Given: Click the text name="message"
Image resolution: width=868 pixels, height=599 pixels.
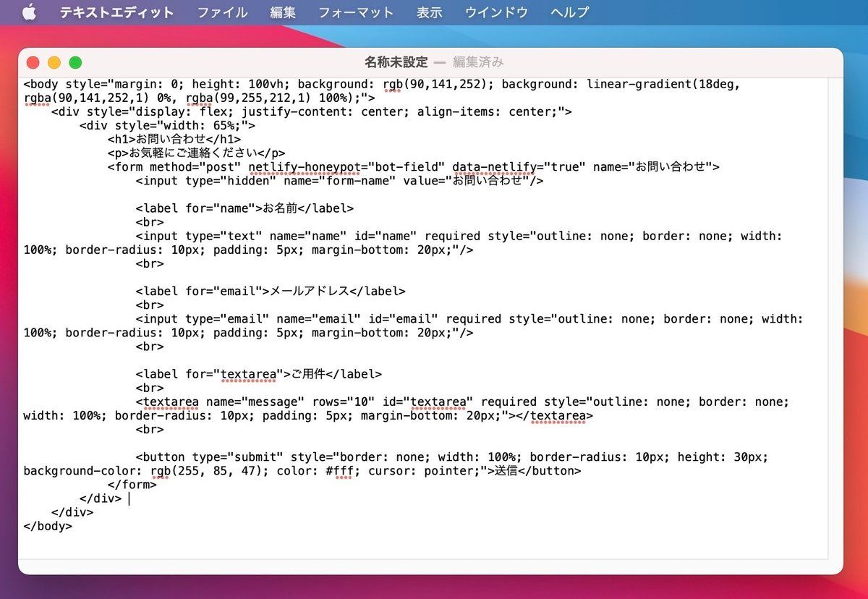Looking at the screenshot, I should [255, 402].
